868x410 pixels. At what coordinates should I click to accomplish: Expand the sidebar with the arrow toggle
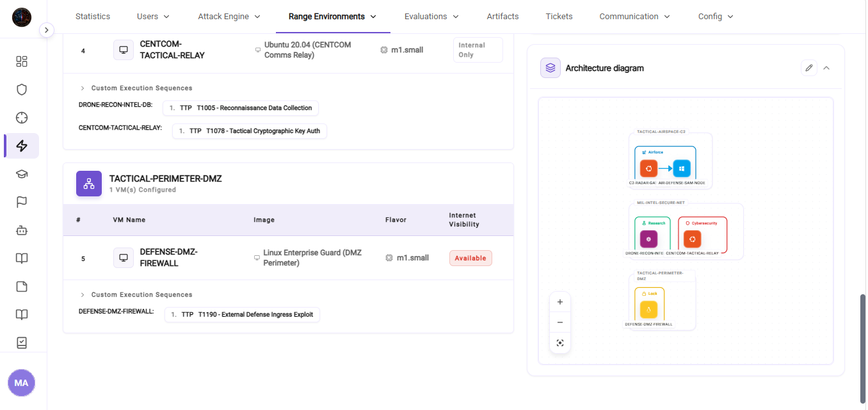click(47, 30)
